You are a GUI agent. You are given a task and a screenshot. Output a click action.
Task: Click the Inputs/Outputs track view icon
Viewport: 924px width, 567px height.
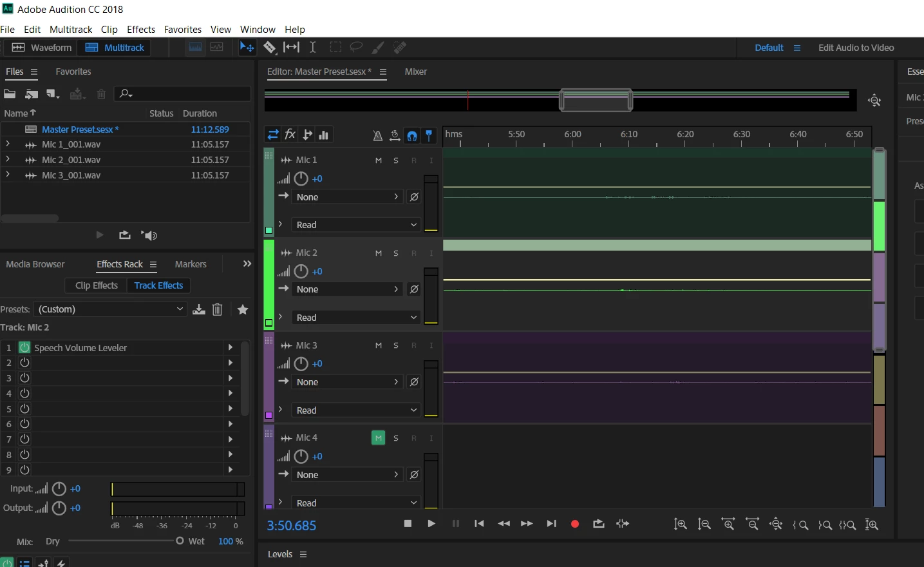[x=273, y=135]
